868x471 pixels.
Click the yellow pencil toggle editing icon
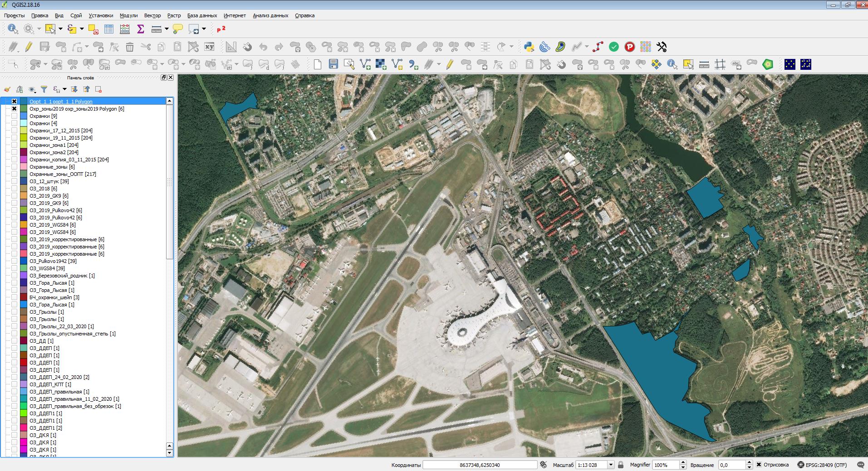pyautogui.click(x=29, y=47)
